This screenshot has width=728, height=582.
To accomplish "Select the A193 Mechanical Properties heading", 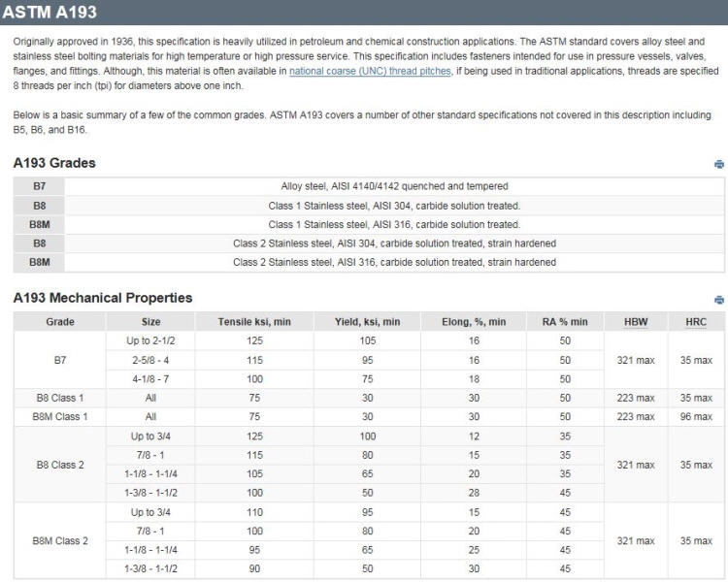I will pos(103,298).
